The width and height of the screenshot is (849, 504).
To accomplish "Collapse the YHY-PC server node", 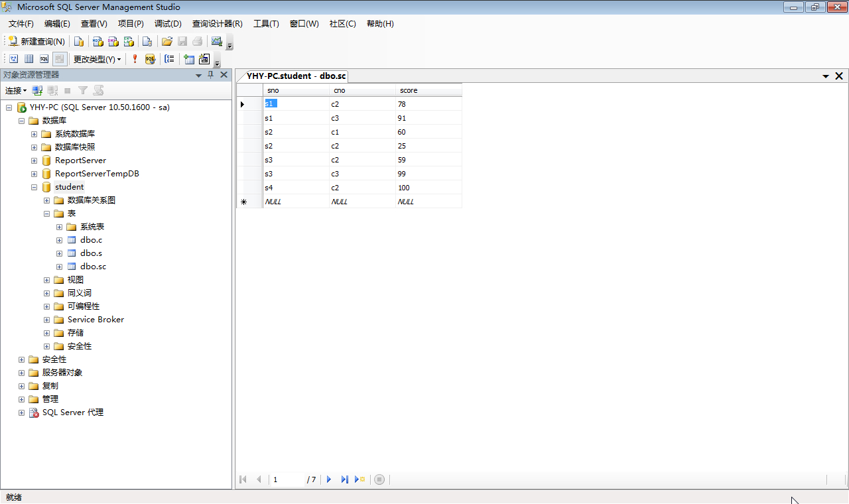I will pyautogui.click(x=9, y=107).
